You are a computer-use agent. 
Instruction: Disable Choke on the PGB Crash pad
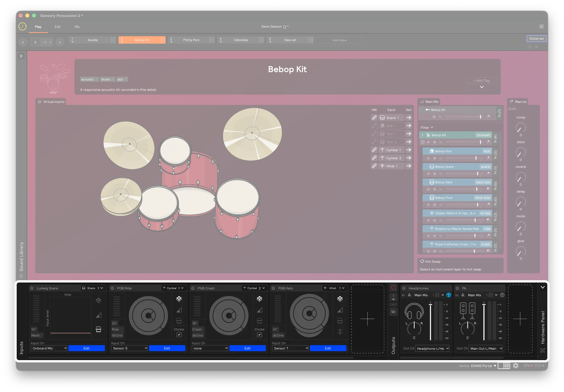tap(259, 335)
